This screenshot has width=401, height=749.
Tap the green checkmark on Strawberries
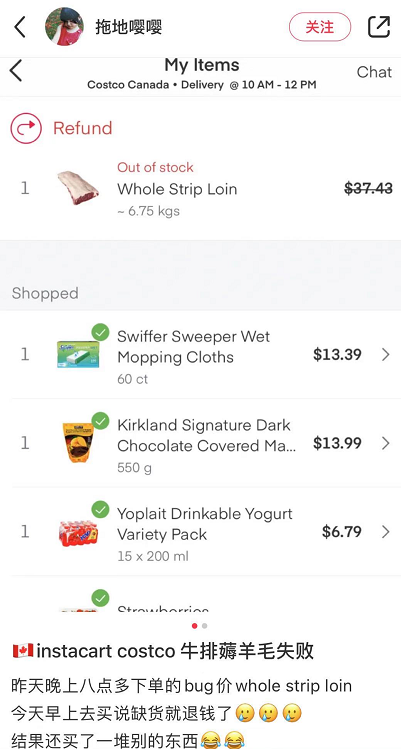click(x=100, y=598)
